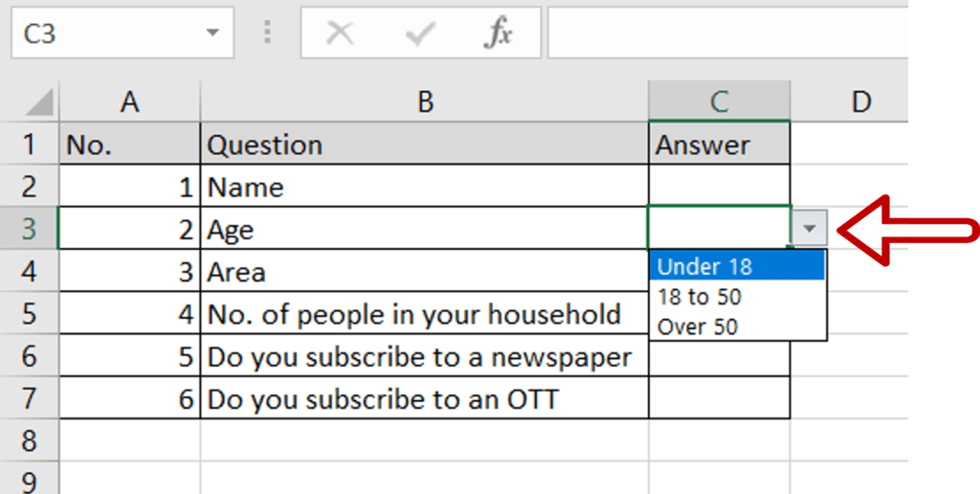Screen dimensions: 980x494
Task: Select column C header
Action: pos(720,101)
